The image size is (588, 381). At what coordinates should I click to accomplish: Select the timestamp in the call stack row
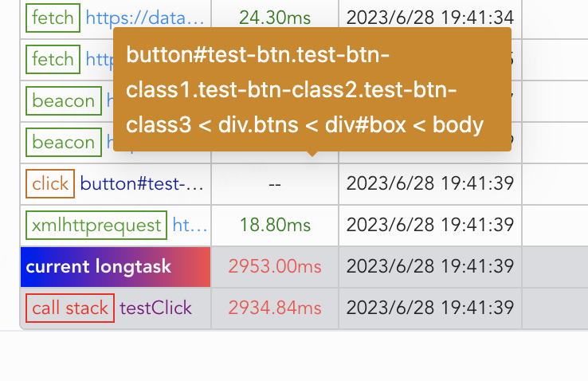[x=430, y=308]
